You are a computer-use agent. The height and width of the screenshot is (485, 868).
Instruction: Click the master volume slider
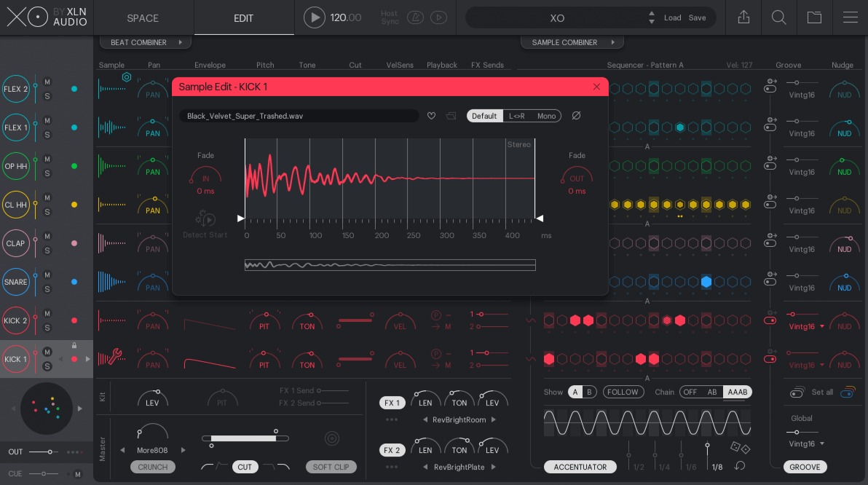click(x=245, y=438)
